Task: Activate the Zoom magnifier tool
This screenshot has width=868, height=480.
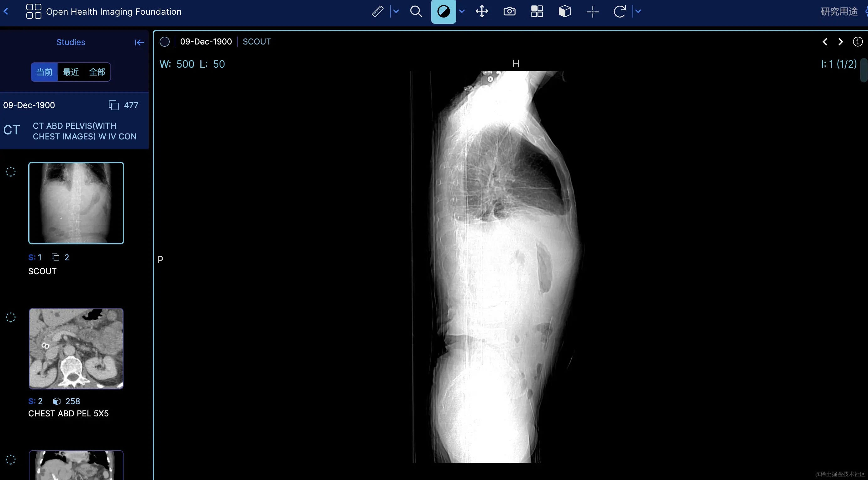Action: point(416,12)
